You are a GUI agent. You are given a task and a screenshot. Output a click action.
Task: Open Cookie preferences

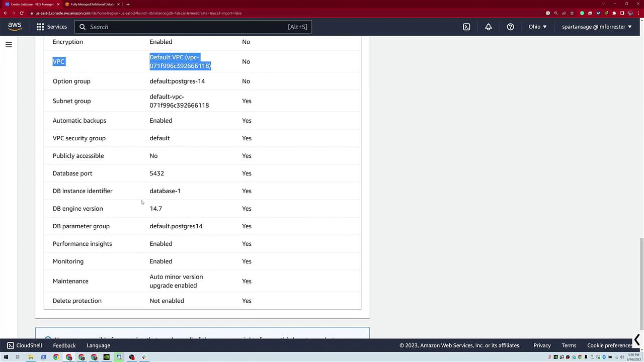coord(609,345)
